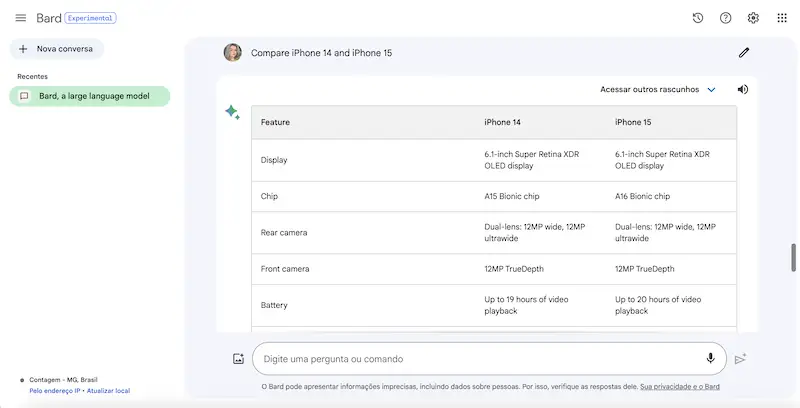Focus the 'Digite uma pergunta ou comando' field
The height and width of the screenshot is (408, 800).
[x=489, y=359]
